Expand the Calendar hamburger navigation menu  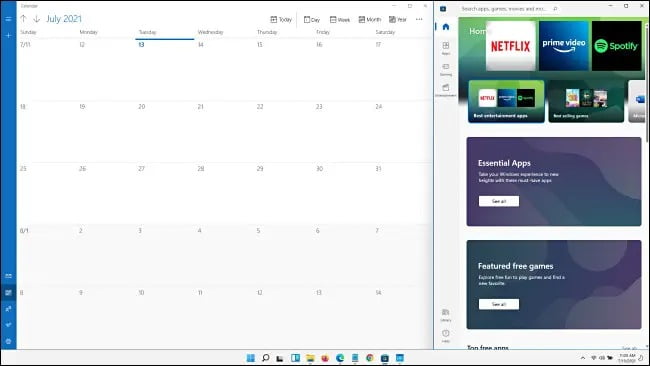pyautogui.click(x=8, y=19)
